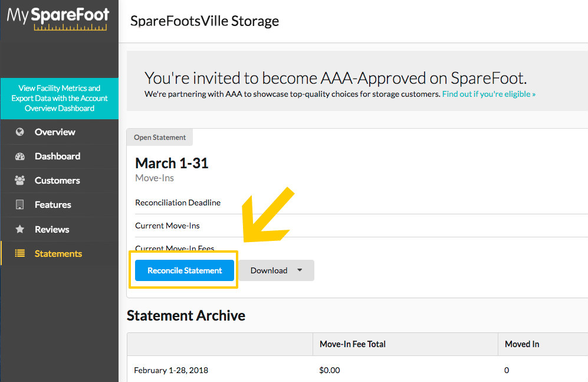Click the Reconcile Statement button

tap(185, 270)
